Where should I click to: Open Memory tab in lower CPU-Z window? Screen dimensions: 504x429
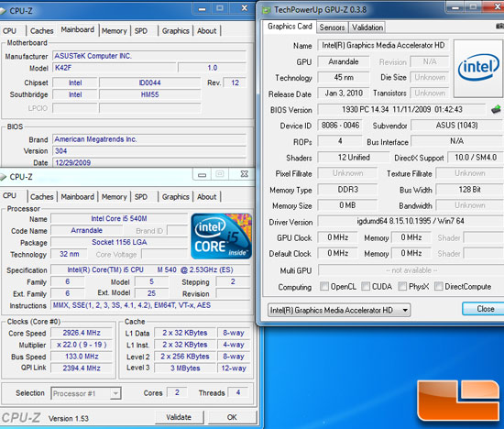115,197
